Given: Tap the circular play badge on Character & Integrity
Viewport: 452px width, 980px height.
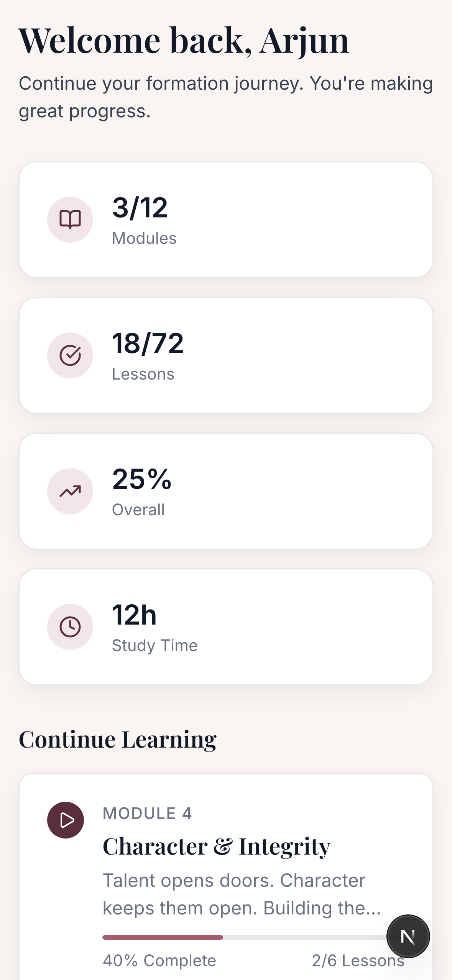Looking at the screenshot, I should (65, 820).
